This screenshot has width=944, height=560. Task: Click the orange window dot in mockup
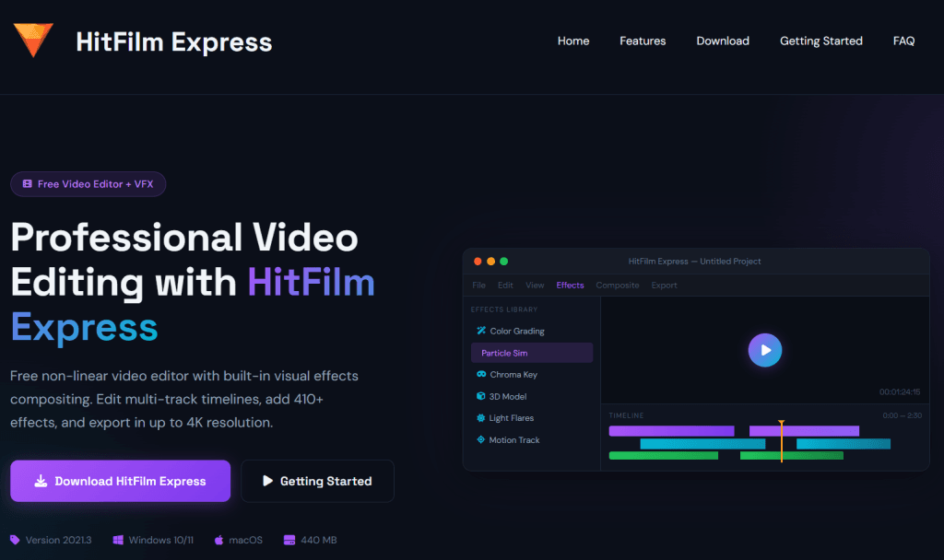(x=490, y=261)
